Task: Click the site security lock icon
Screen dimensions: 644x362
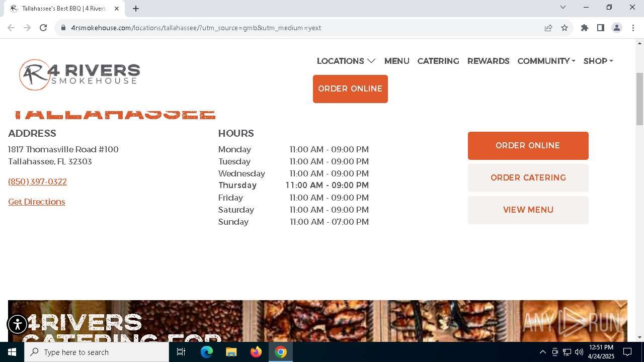Action: point(63,28)
